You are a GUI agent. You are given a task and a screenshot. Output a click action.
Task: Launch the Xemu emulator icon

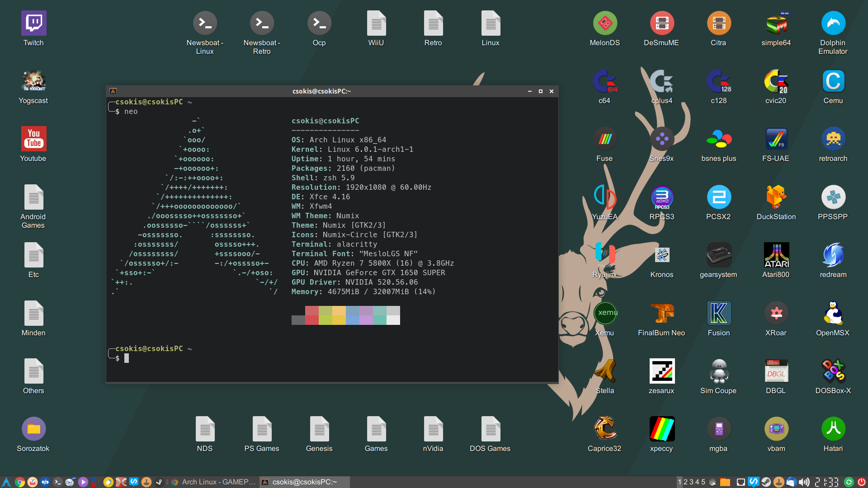click(605, 313)
